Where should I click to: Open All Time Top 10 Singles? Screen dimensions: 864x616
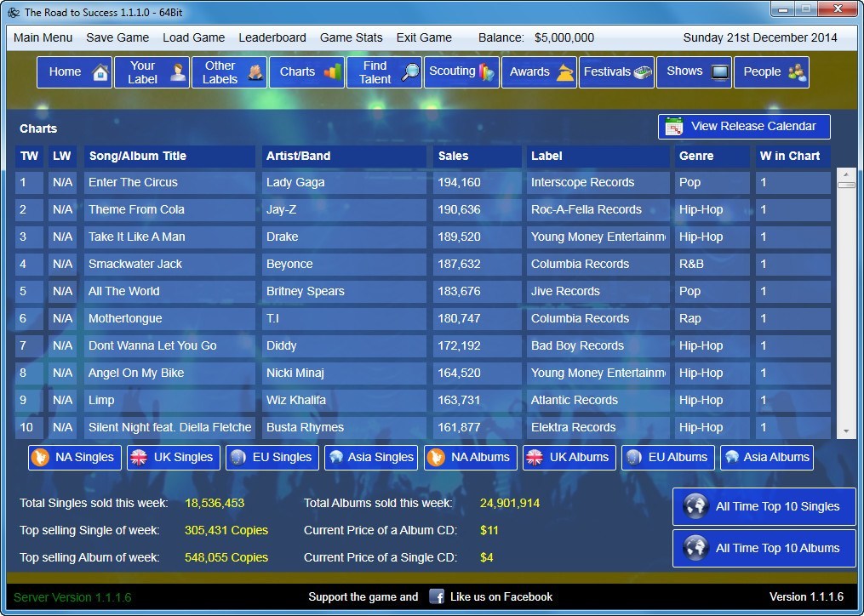point(764,507)
